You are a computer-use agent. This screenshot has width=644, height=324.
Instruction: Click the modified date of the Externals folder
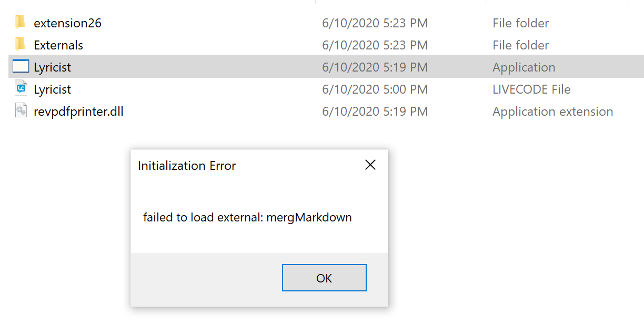(x=375, y=45)
